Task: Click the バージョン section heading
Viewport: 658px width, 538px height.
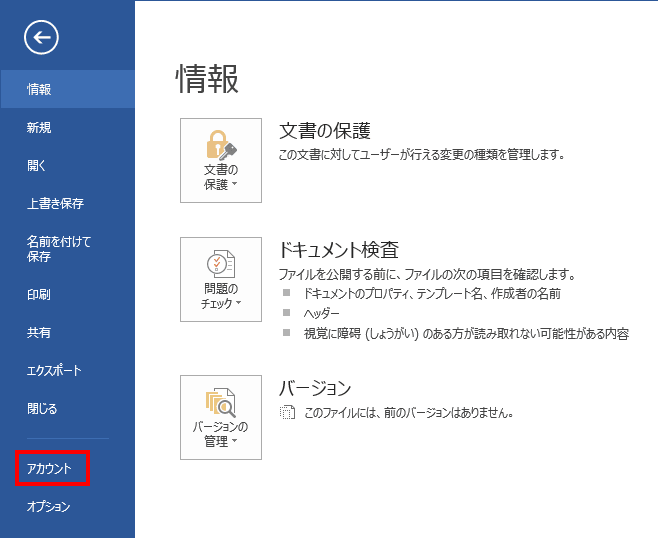Action: [315, 388]
